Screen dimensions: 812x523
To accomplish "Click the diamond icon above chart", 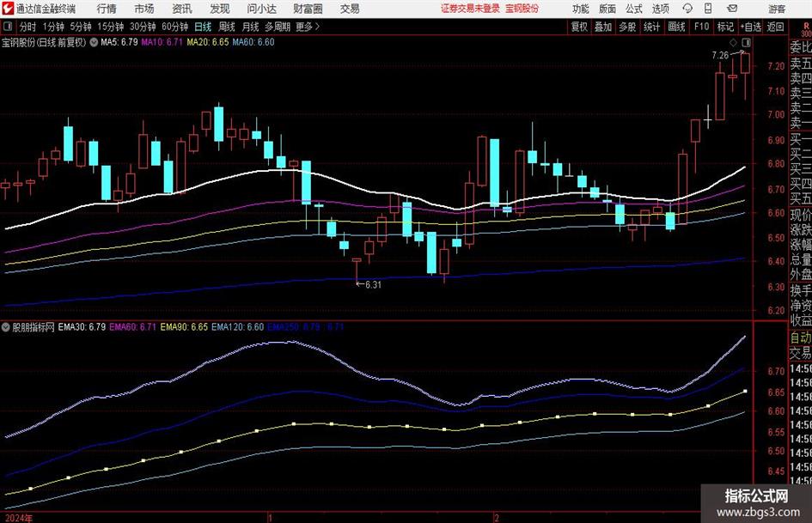I will point(733,42).
